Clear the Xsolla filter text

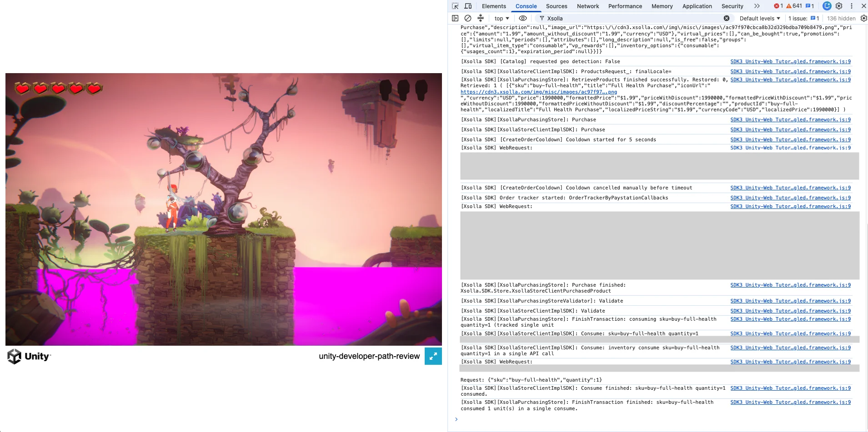[727, 18]
